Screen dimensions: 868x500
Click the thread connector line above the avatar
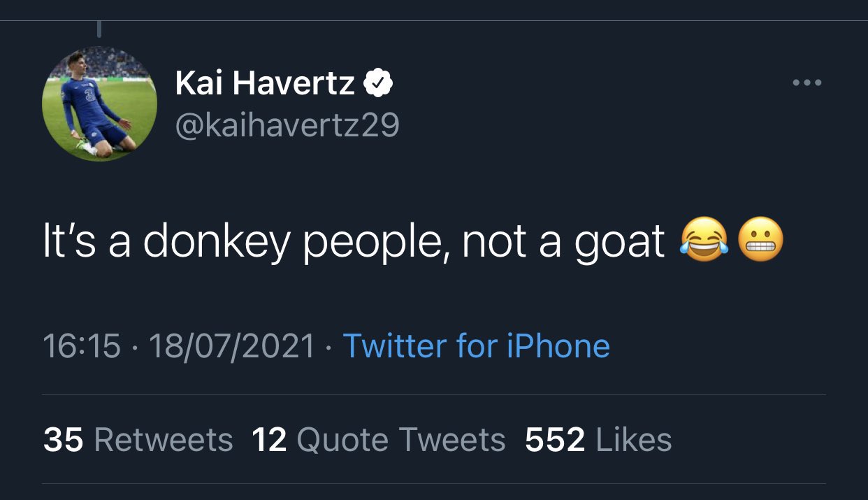99,28
